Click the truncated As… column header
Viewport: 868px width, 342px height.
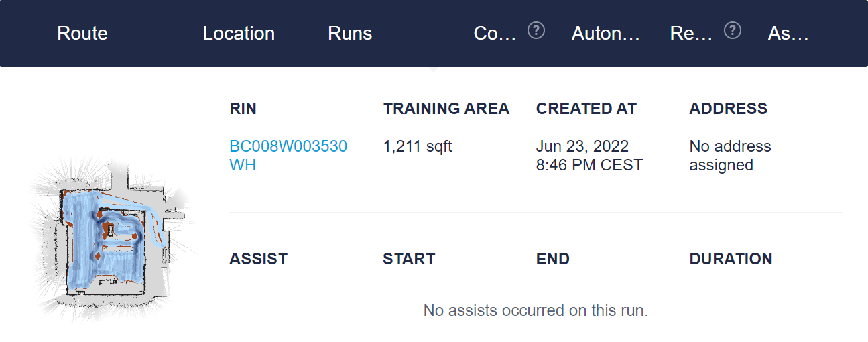[788, 34]
